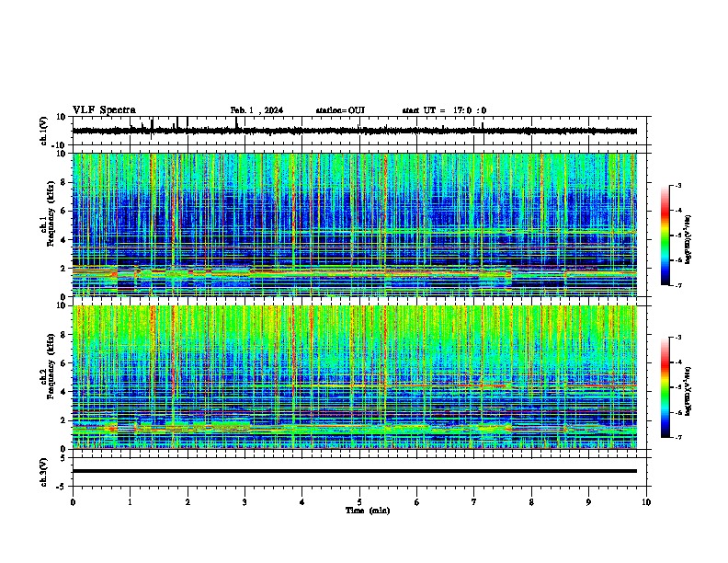
Task: Click the time axis tick label '10'
Action: [x=646, y=502]
